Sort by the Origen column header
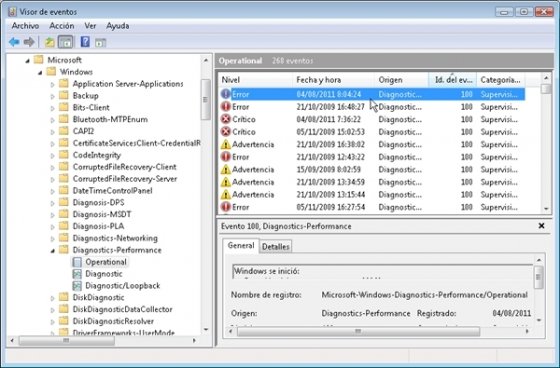Image resolution: width=560 pixels, height=368 pixels. coord(401,80)
